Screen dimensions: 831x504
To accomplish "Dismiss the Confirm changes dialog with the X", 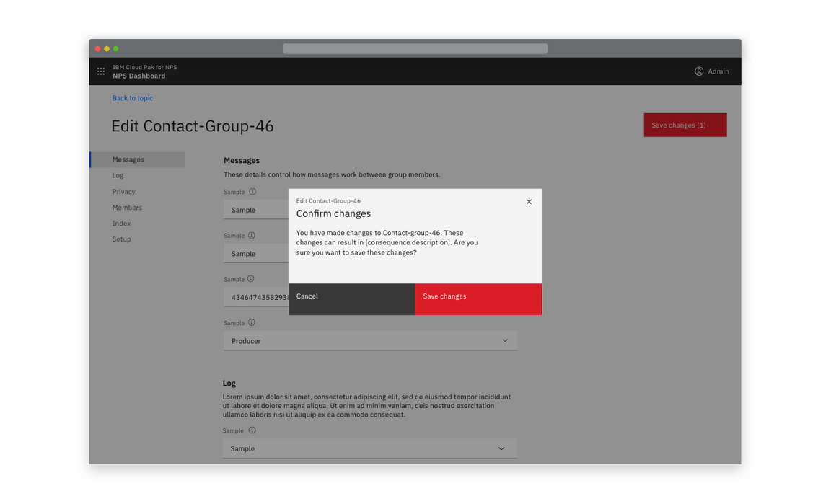I will point(529,202).
